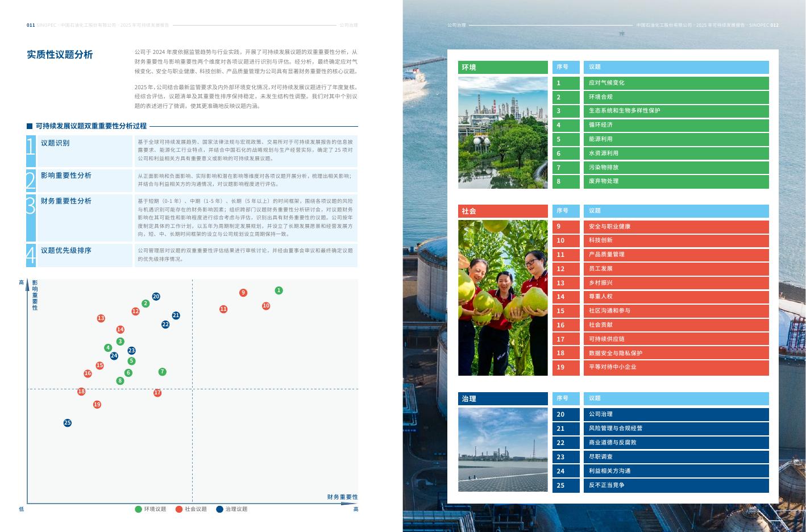Click blue marker 24 in the scatter plot

(x=114, y=356)
